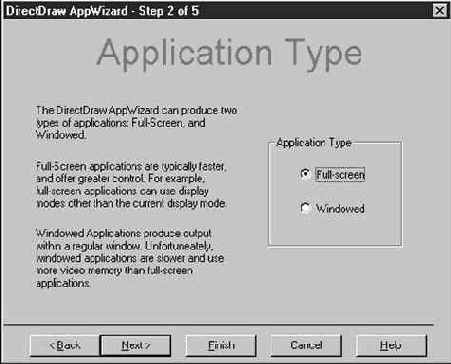This screenshot has height=364, width=451.
Task: Select the Windowed radio button
Action: [305, 208]
